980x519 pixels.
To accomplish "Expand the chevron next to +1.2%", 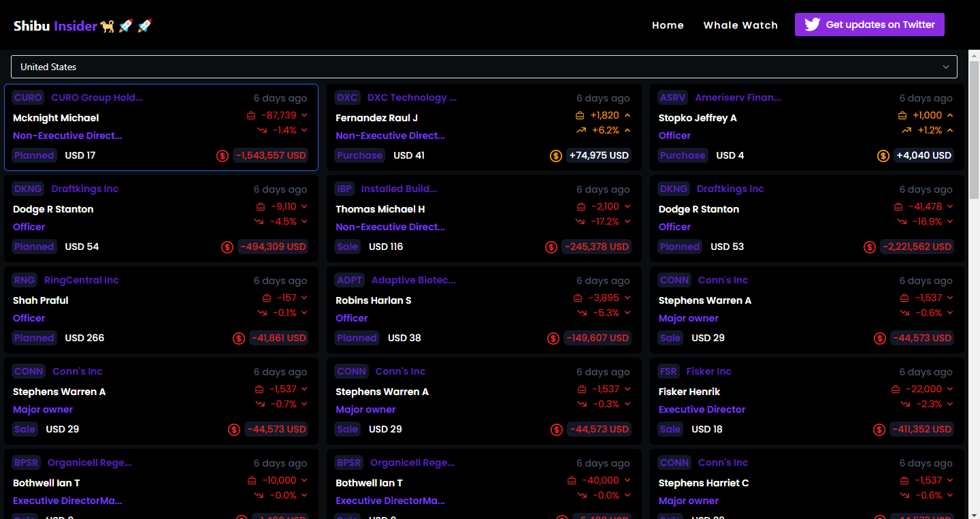I will (x=950, y=130).
